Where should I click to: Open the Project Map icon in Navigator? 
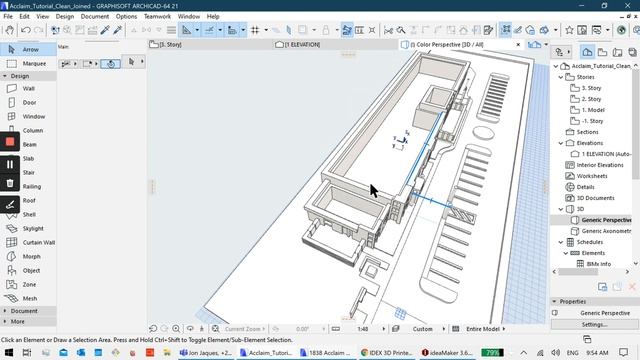pyautogui.click(x=587, y=52)
